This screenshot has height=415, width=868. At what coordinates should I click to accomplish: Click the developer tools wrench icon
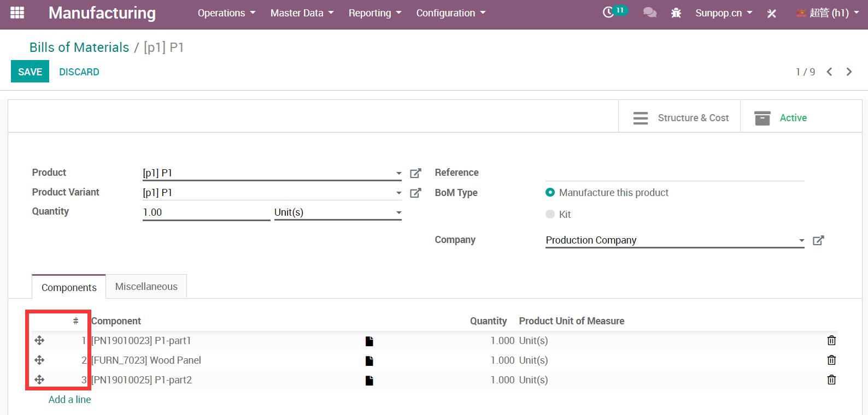click(x=771, y=13)
